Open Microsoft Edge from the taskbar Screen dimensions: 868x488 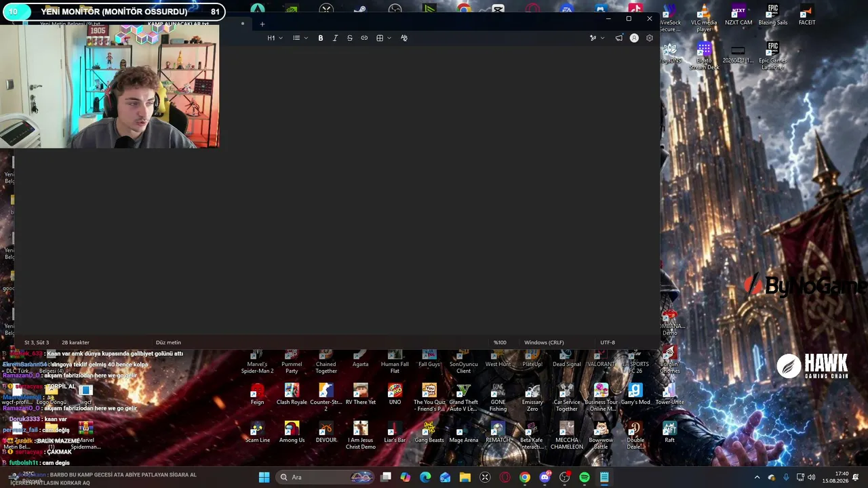(425, 477)
